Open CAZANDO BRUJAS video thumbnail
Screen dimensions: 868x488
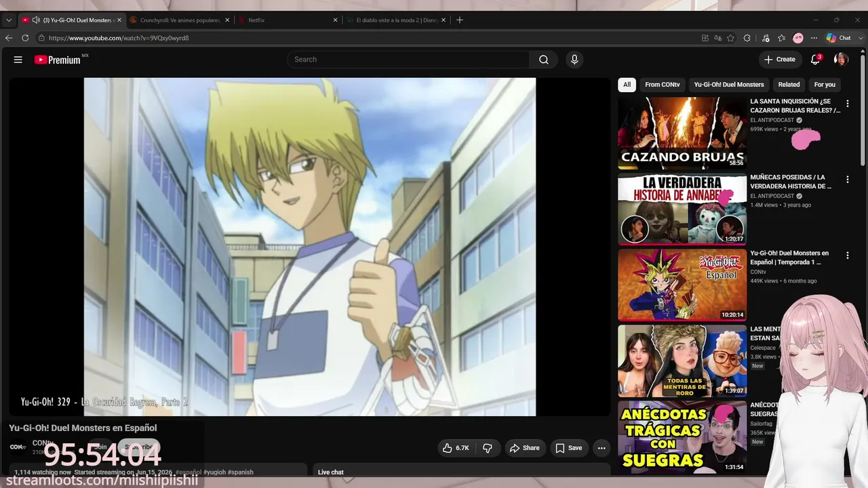pyautogui.click(x=682, y=133)
